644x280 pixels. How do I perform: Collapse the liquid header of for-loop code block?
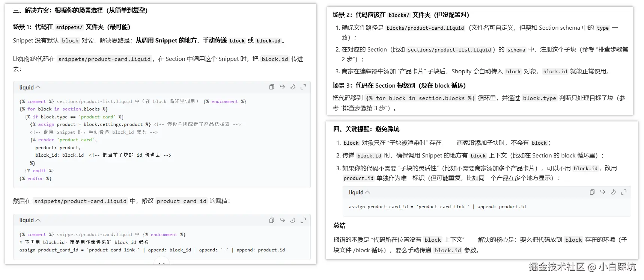tap(30, 88)
